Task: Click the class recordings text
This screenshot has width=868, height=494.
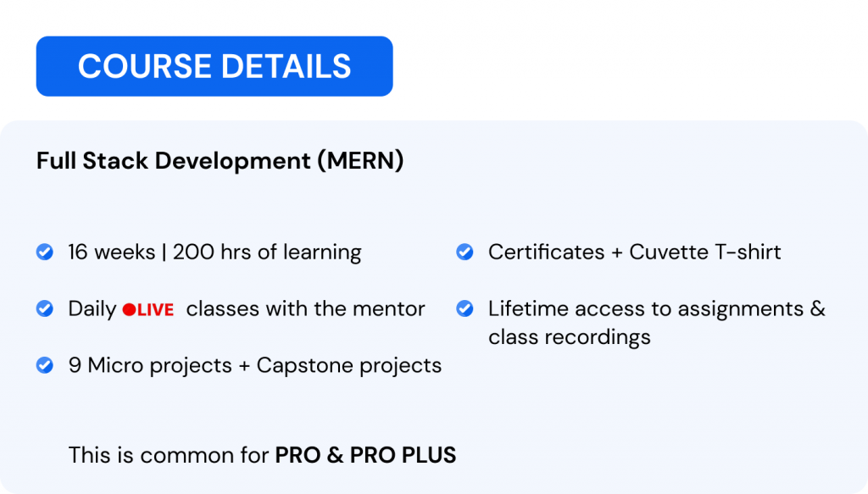Action: point(569,337)
